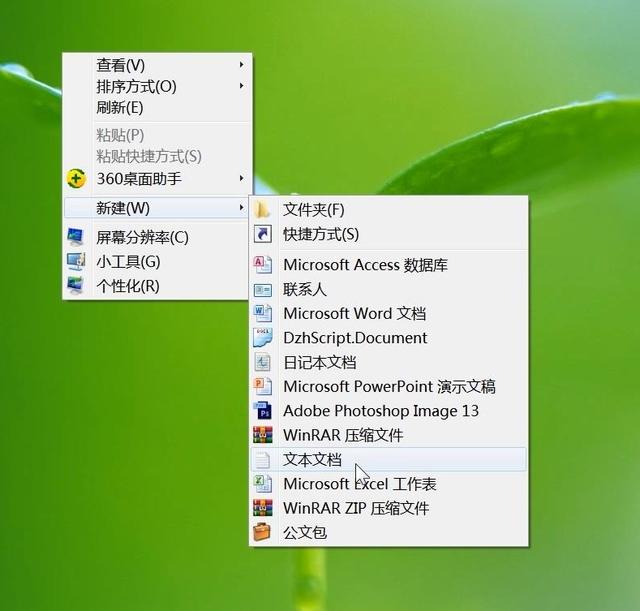Viewport: 640px width, 611px height.
Task: Create a Microsoft Excel 工作表
Action: (x=389, y=484)
